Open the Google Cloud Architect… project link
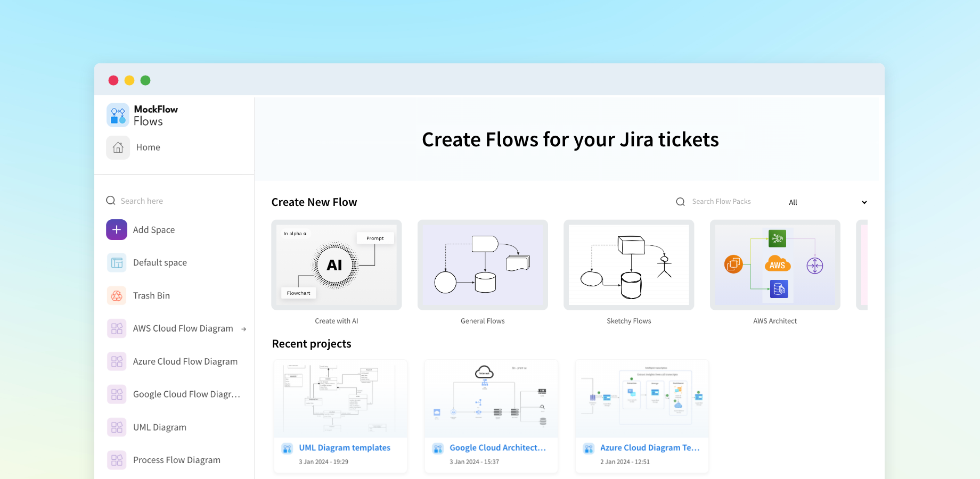 coord(498,448)
